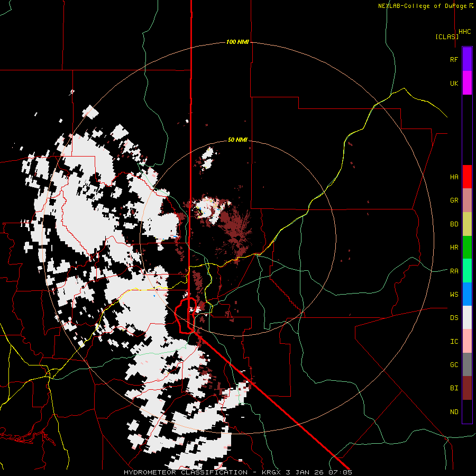Click the GC gray legend swatch

467,364
